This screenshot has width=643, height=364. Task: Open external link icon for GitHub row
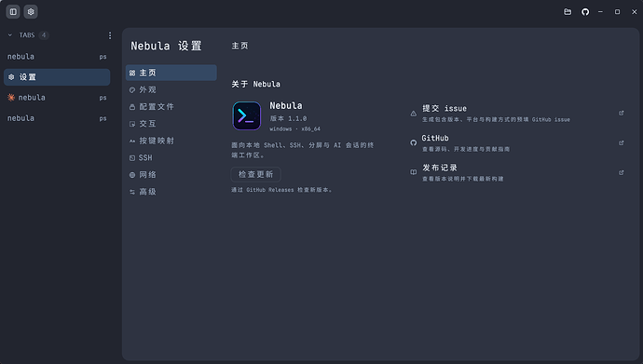click(x=622, y=142)
